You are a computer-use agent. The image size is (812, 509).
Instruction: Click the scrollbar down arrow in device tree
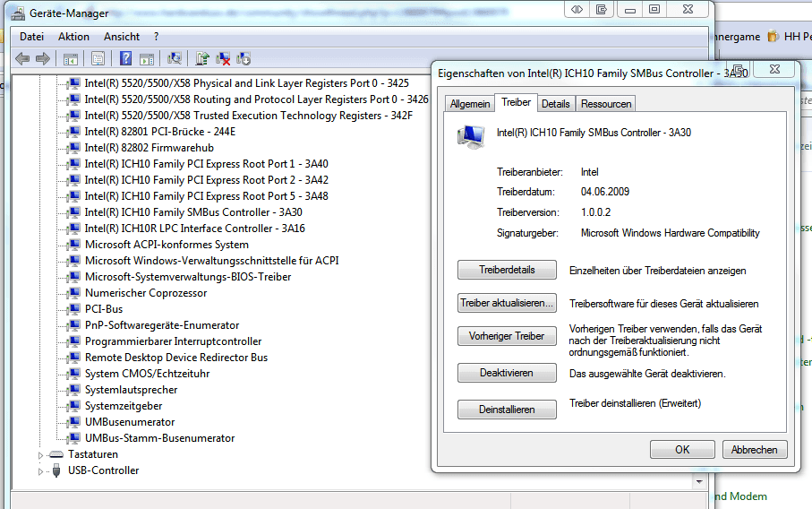(699, 482)
